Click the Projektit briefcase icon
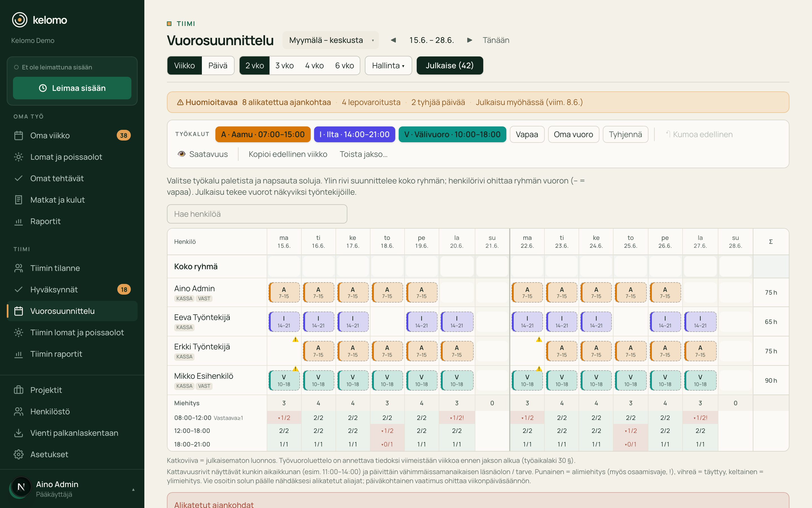Image resolution: width=812 pixels, height=508 pixels. pos(18,390)
